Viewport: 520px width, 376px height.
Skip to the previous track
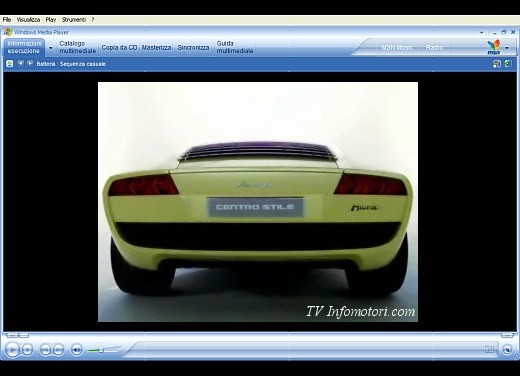pos(45,350)
